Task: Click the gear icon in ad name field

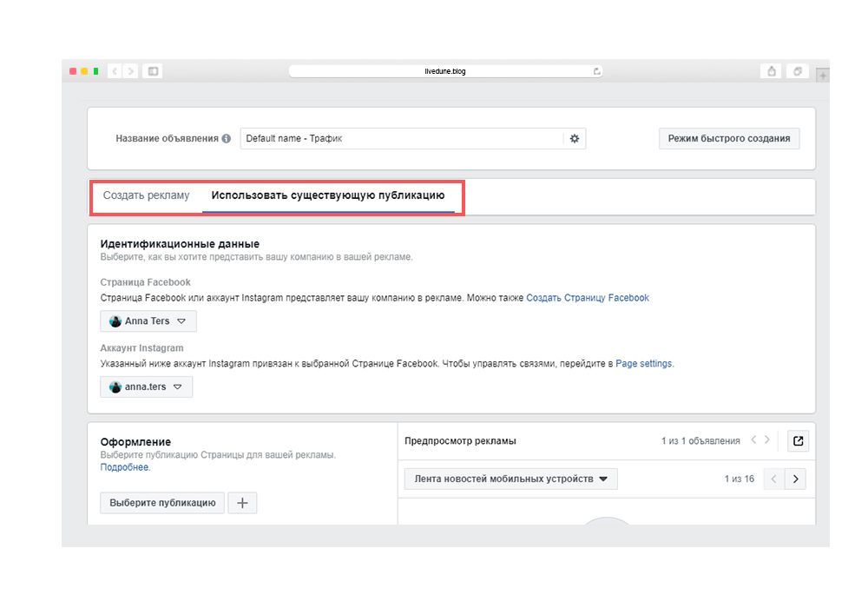Action: coord(574,139)
